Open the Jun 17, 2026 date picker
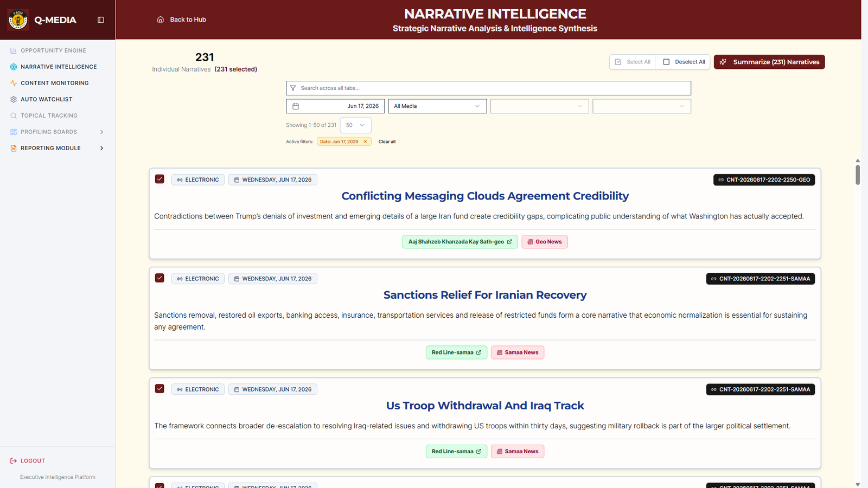Image resolution: width=868 pixels, height=488 pixels. pos(335,106)
